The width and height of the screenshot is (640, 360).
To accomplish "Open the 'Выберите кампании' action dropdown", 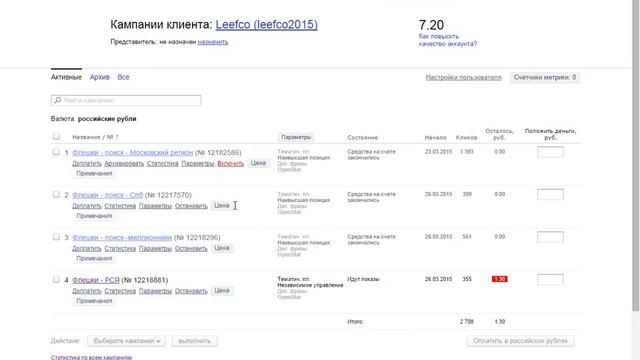I will tap(127, 341).
